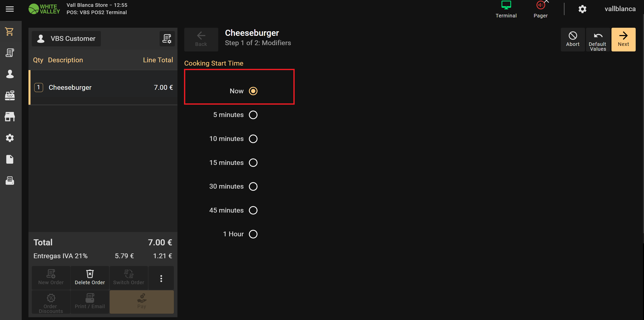Select the 5 minutes radio option
This screenshot has width=644, height=320.
(x=253, y=115)
